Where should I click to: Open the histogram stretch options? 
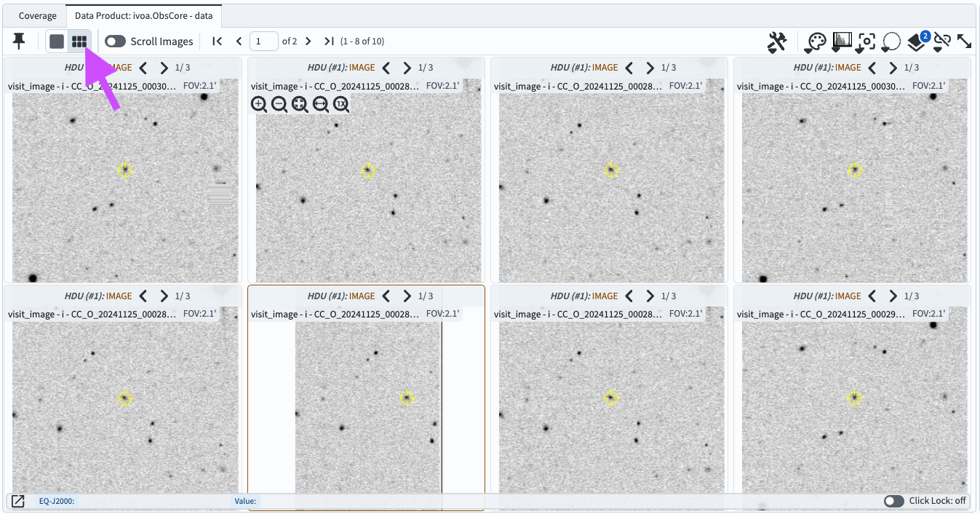pyautogui.click(x=841, y=41)
